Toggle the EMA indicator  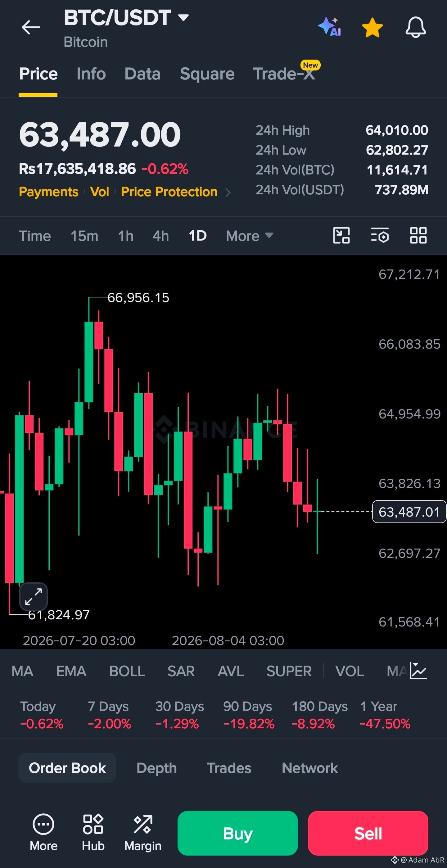[71, 671]
